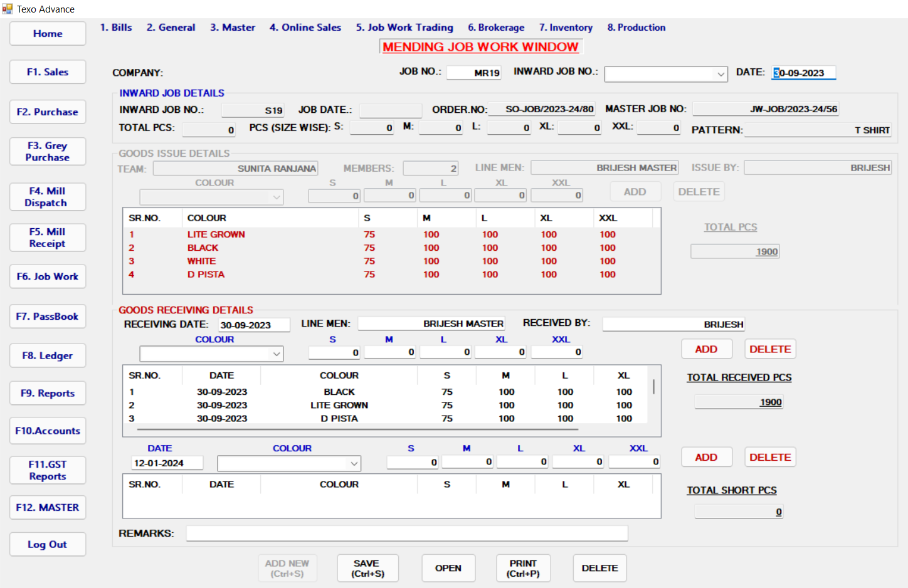
Task: Open the 4. Online Sales menu
Action: tap(305, 28)
